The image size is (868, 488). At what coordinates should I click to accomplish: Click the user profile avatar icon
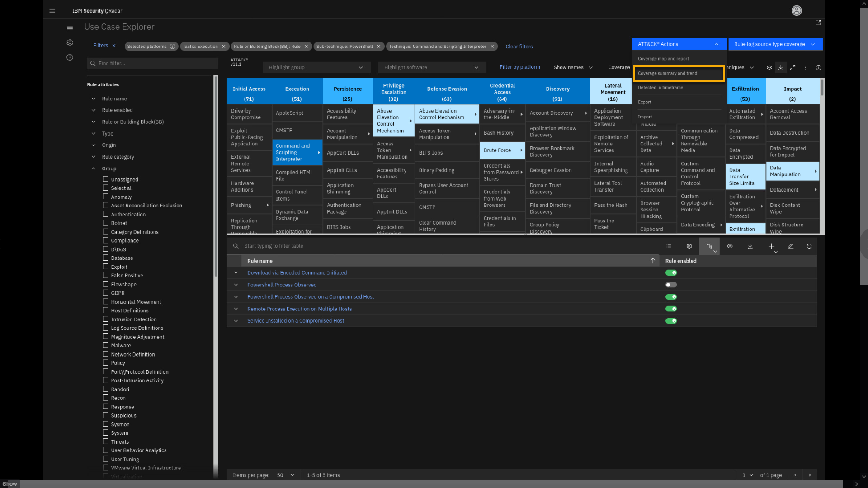(x=797, y=10)
